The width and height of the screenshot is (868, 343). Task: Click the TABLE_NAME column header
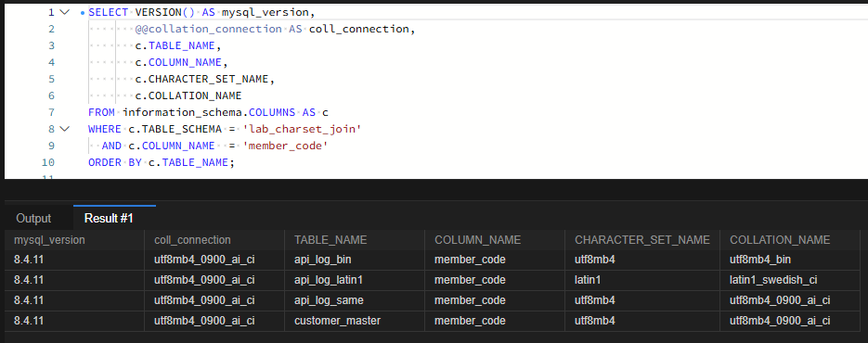[x=355, y=239]
